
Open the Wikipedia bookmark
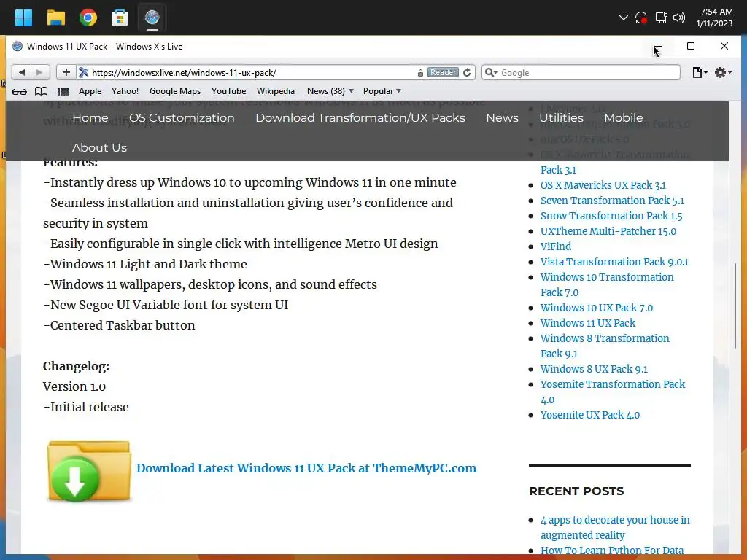point(275,91)
